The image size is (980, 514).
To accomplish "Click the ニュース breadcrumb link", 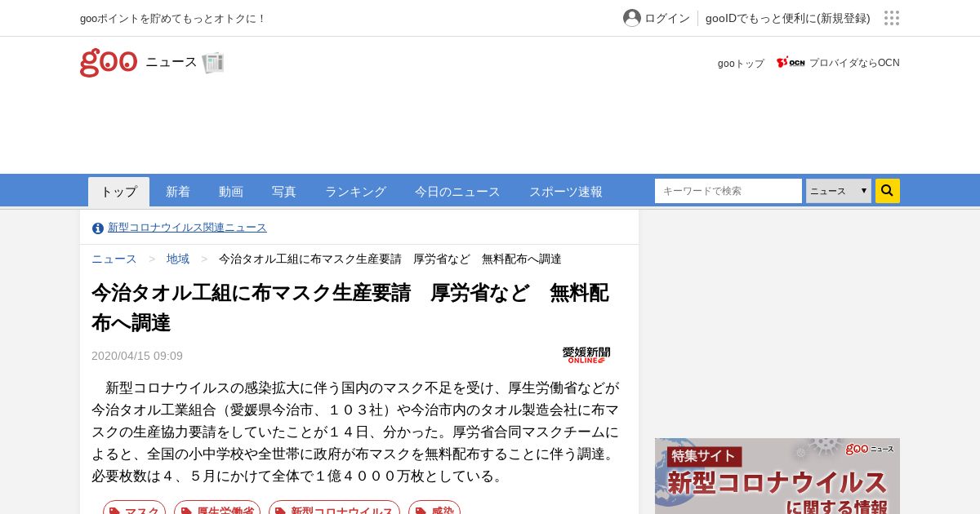I will 114,259.
